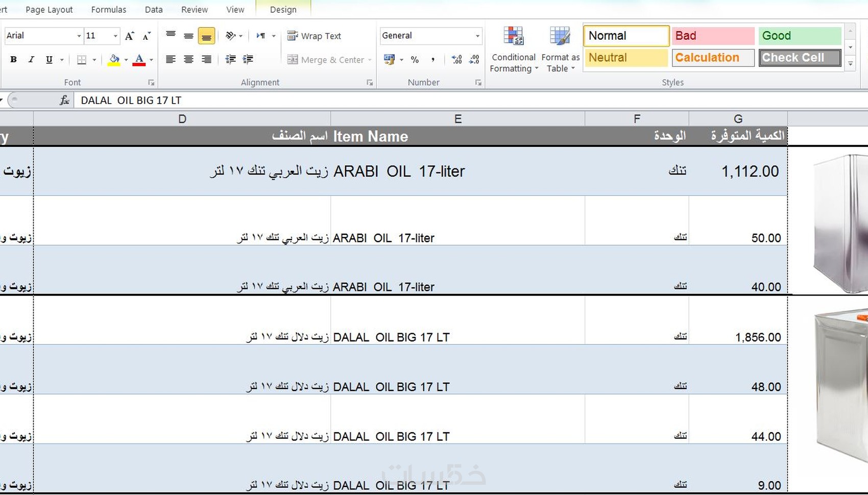Open the General number format dropdown
This screenshot has width=868, height=495.
[477, 36]
